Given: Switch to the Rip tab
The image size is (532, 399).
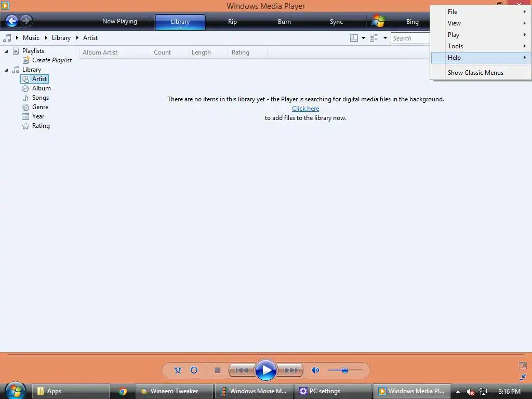Looking at the screenshot, I should point(232,22).
